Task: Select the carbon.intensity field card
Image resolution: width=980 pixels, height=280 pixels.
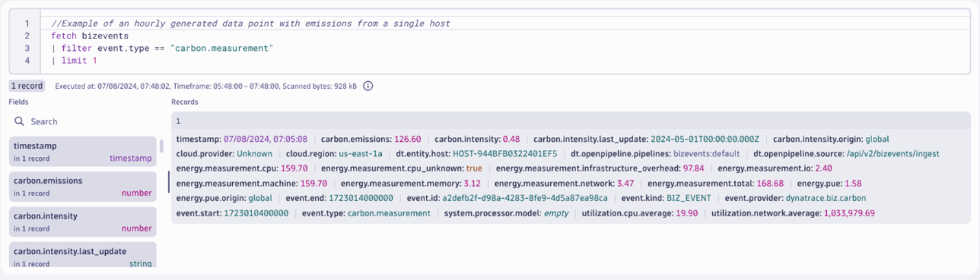Action: click(x=82, y=222)
